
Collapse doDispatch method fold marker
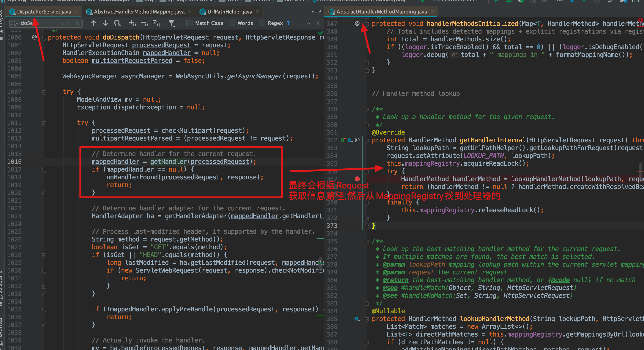[44, 38]
